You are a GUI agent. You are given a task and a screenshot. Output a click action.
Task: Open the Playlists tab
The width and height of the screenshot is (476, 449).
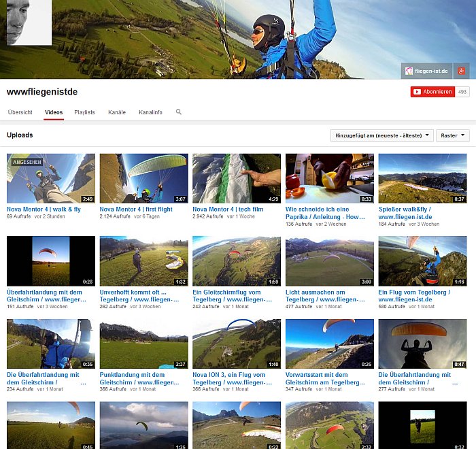(x=84, y=112)
